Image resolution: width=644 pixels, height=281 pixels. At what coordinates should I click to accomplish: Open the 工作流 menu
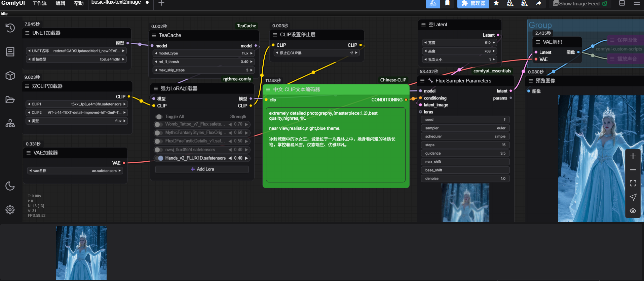point(39,3)
